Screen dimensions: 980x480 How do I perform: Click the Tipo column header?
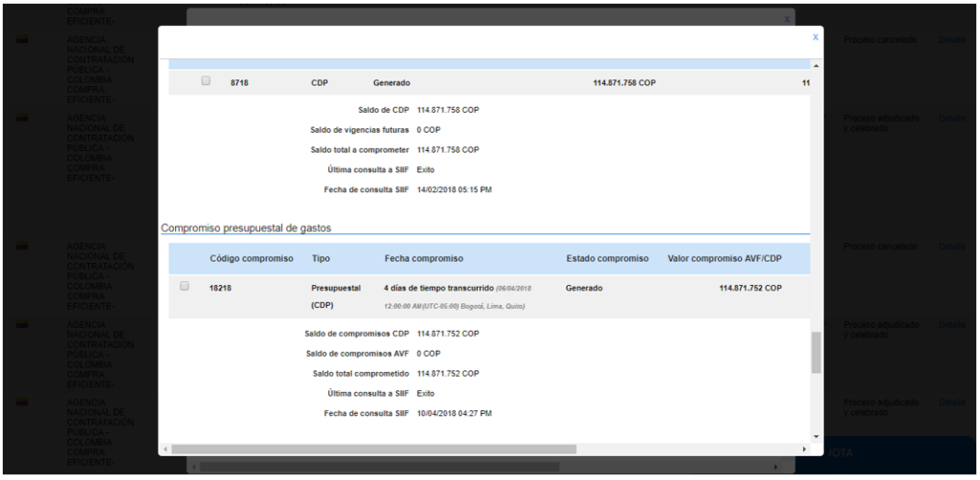pyautogui.click(x=321, y=259)
